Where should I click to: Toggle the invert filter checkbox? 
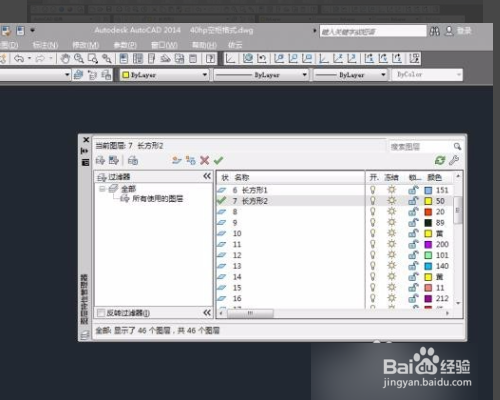[x=101, y=313]
